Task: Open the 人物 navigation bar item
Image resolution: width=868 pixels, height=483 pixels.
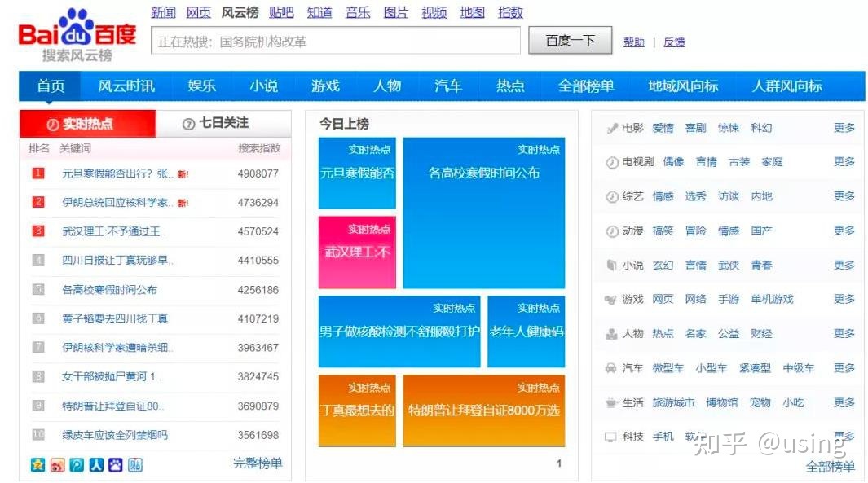Action: pos(387,86)
